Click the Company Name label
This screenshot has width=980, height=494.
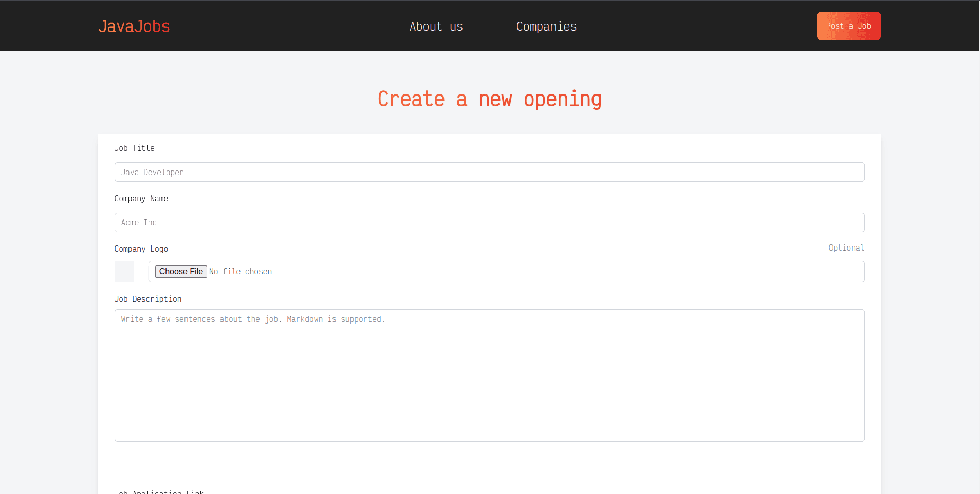[141, 198]
